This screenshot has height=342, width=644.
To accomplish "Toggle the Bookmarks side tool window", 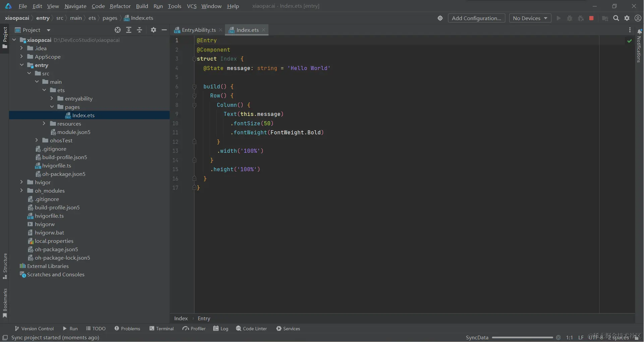I will click(5, 303).
